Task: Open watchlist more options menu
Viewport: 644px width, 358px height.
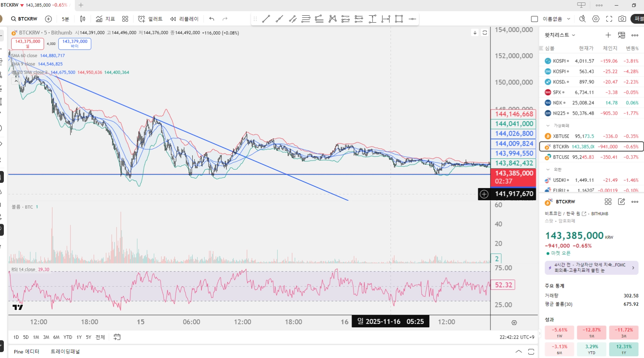Action: click(x=635, y=35)
